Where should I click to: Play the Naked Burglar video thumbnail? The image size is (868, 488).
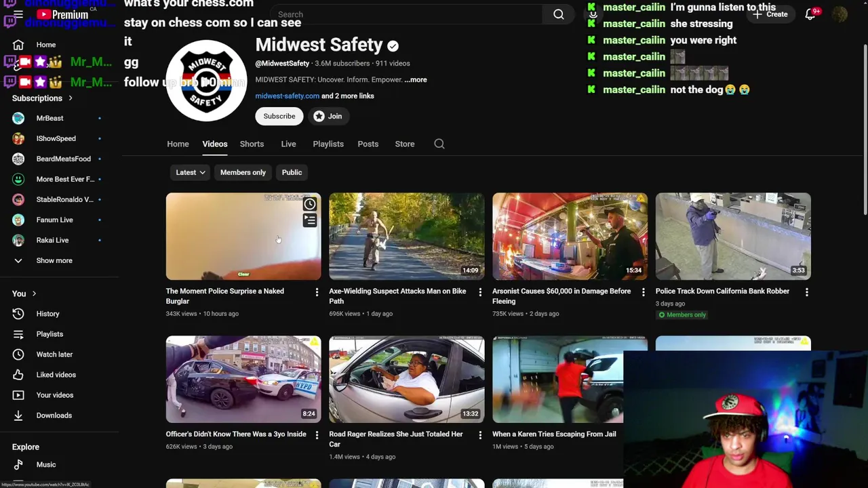pyautogui.click(x=243, y=236)
